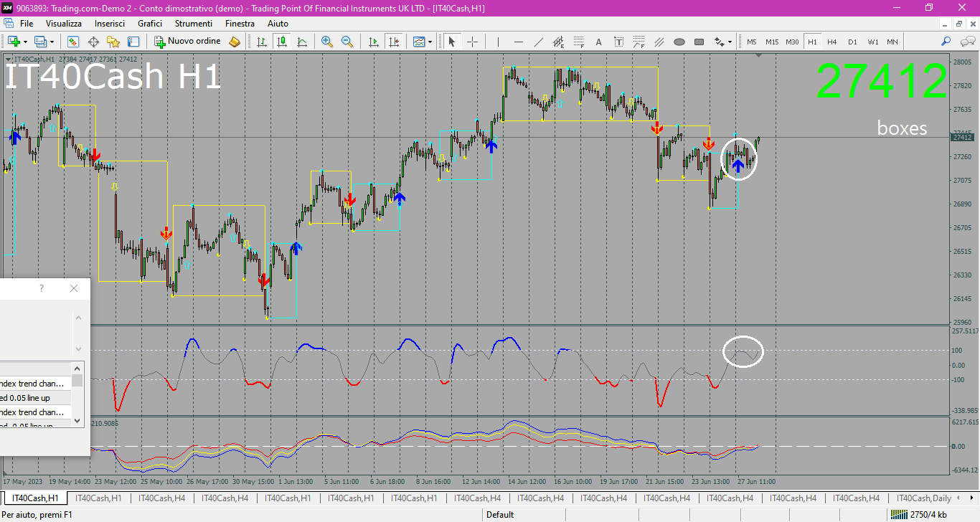Open the Navigator favorites folder icon

pos(113,42)
